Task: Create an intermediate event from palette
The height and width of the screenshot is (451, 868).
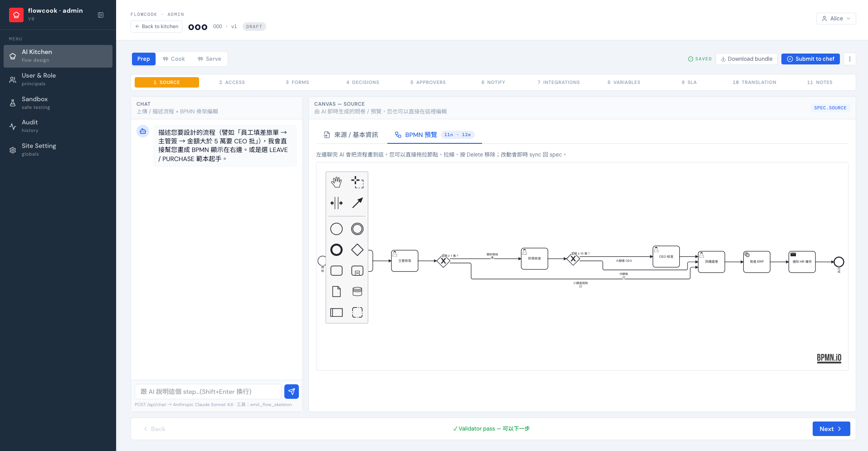Action: point(357,229)
